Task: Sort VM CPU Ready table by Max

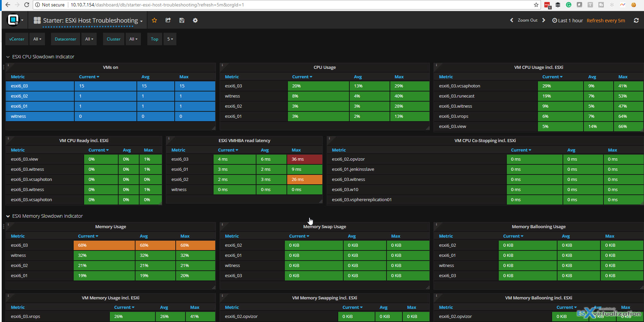Action: 148,150
